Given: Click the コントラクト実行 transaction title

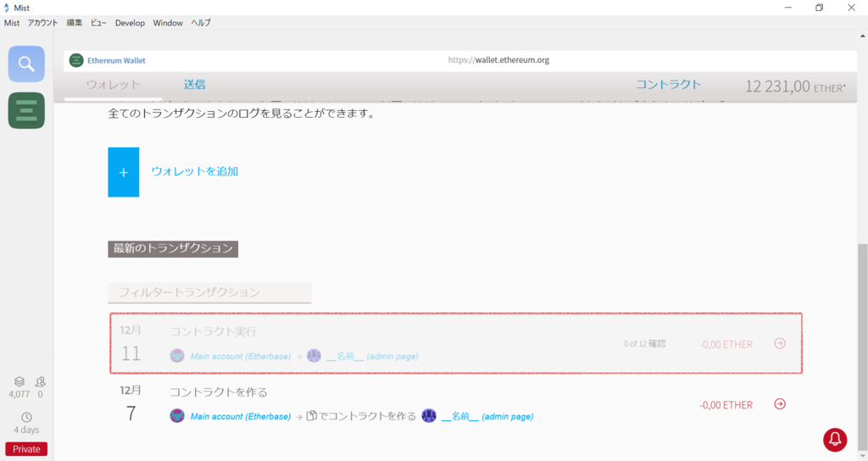Looking at the screenshot, I should coord(213,331).
